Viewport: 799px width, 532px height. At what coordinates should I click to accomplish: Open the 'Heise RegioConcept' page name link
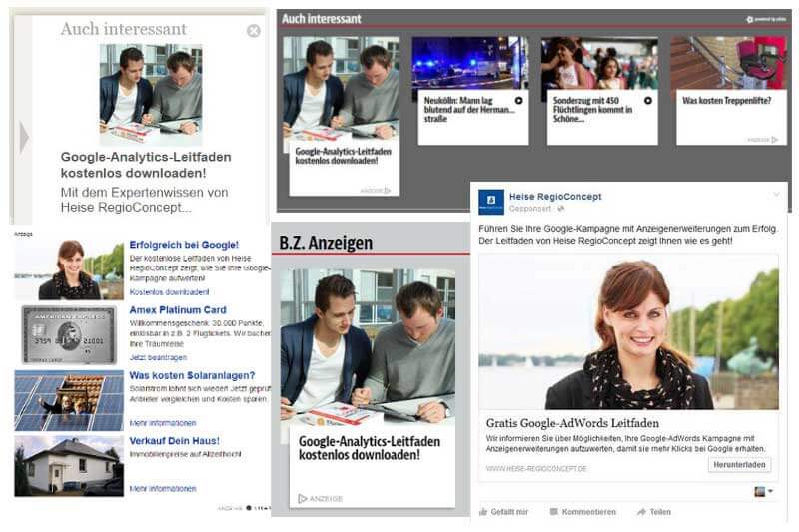(x=555, y=197)
